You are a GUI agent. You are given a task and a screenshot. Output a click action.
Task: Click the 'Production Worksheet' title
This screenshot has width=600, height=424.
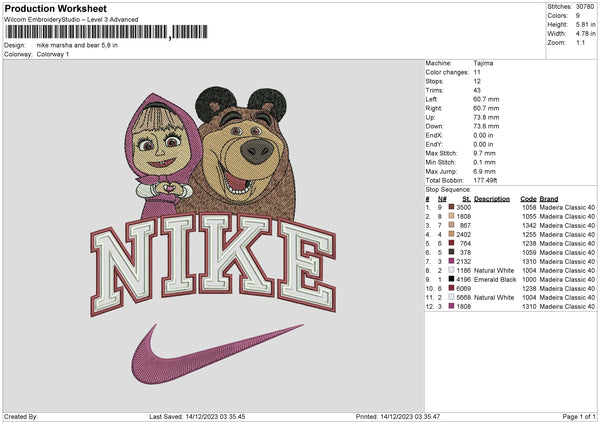pos(55,8)
